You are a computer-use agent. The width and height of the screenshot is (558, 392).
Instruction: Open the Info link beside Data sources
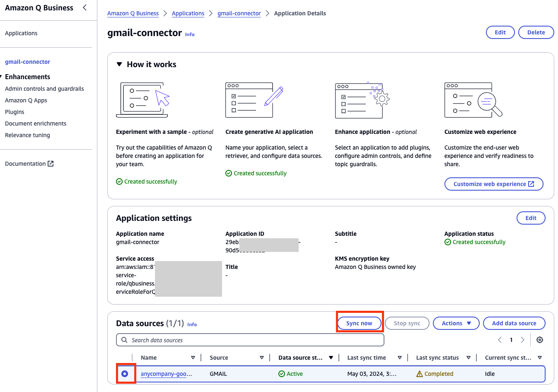(x=192, y=324)
